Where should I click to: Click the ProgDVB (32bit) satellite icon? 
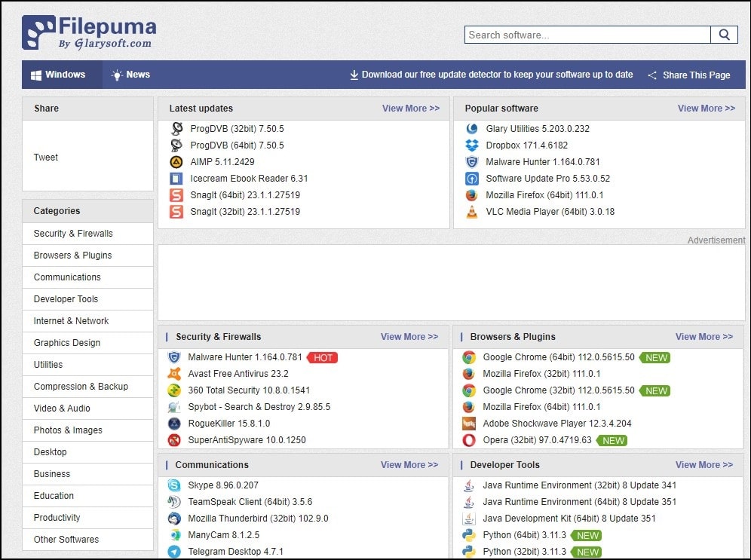coord(176,129)
